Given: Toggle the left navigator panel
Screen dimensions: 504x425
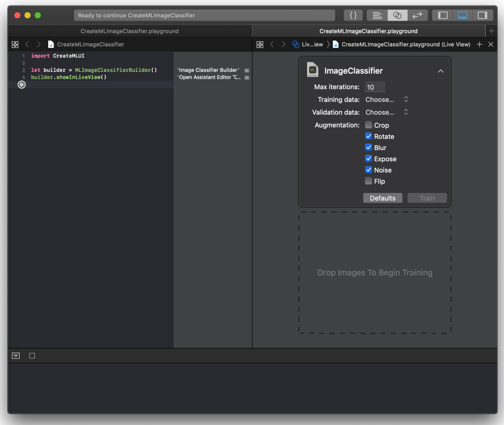Looking at the screenshot, I should [442, 15].
